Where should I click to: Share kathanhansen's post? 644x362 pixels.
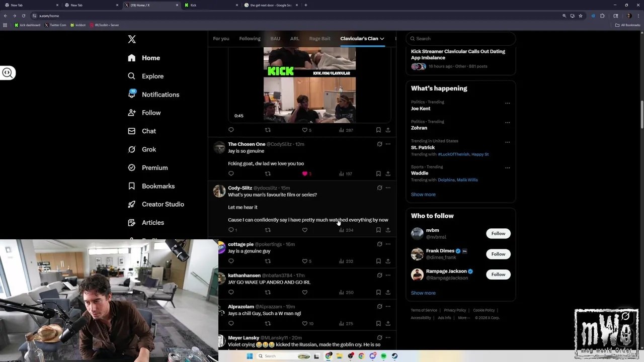click(x=388, y=292)
